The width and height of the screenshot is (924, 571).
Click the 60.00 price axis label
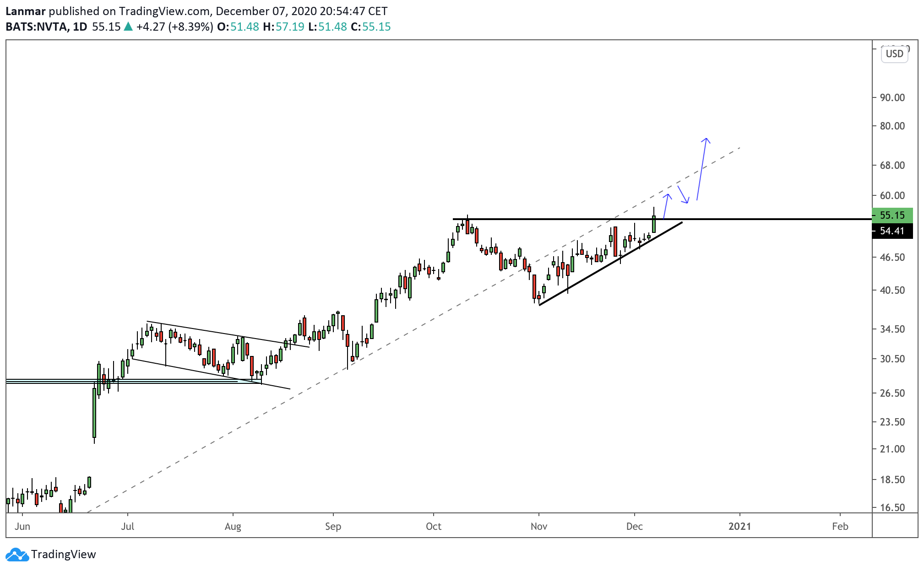[892, 195]
